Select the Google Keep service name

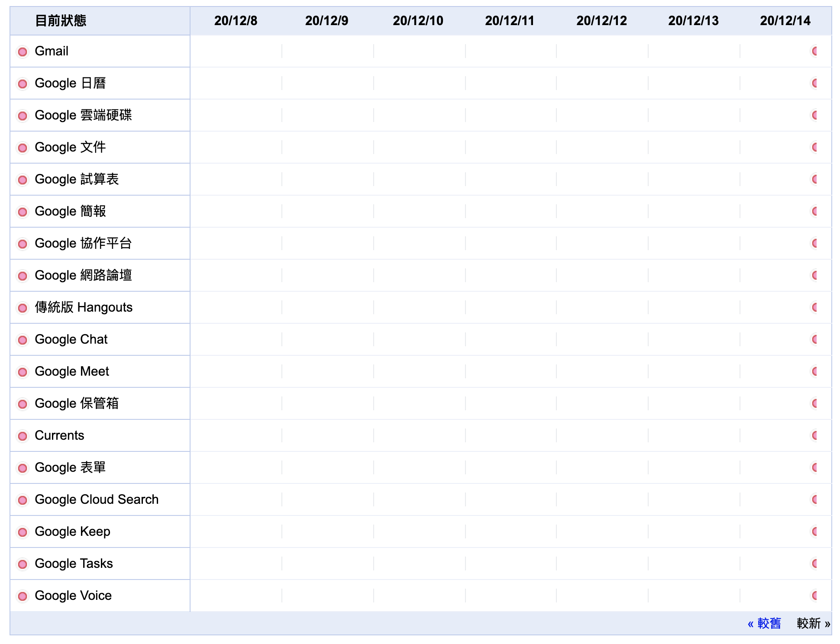72,531
